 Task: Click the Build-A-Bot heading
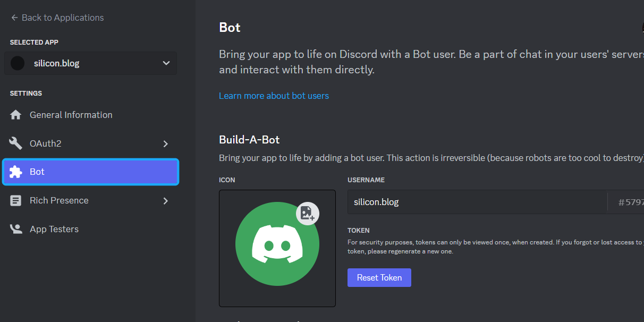[x=249, y=140]
